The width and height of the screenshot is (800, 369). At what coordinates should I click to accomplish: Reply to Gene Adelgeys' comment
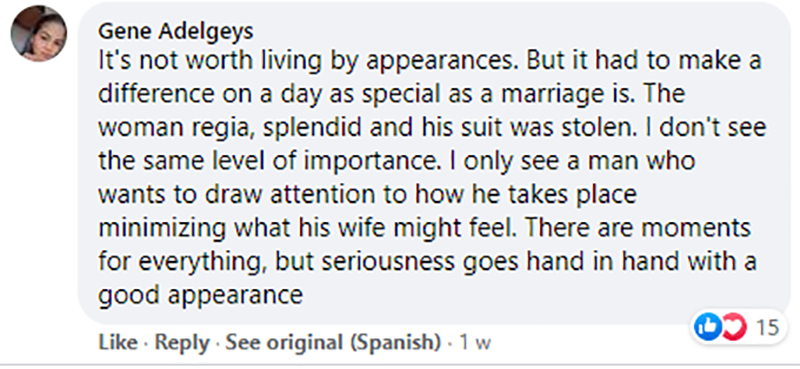(182, 342)
